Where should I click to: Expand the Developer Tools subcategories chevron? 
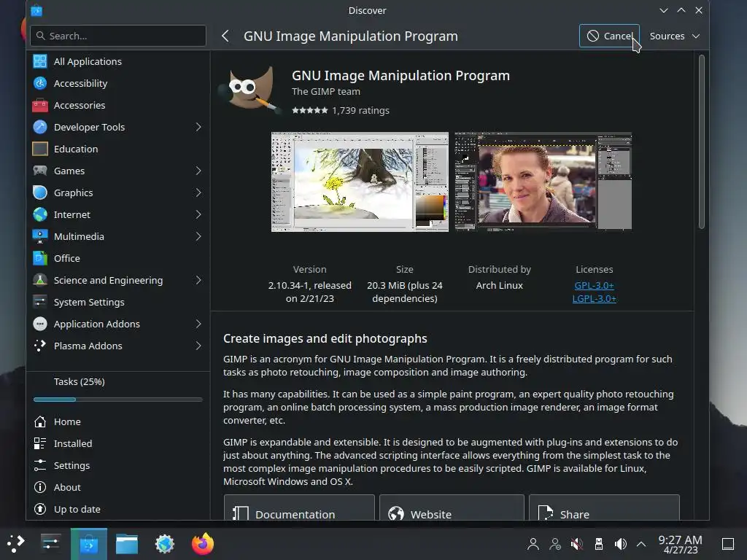click(x=198, y=127)
